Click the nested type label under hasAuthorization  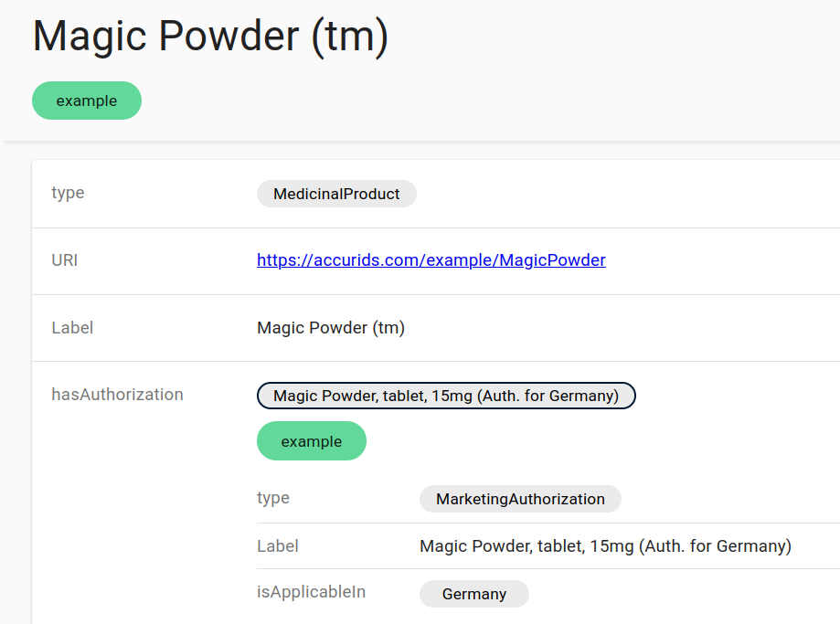273,498
